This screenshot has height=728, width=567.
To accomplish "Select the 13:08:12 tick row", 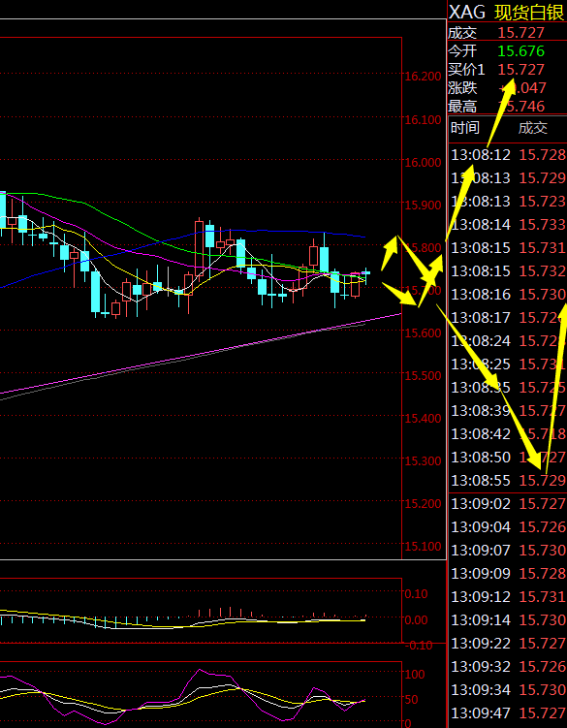I will click(x=508, y=154).
